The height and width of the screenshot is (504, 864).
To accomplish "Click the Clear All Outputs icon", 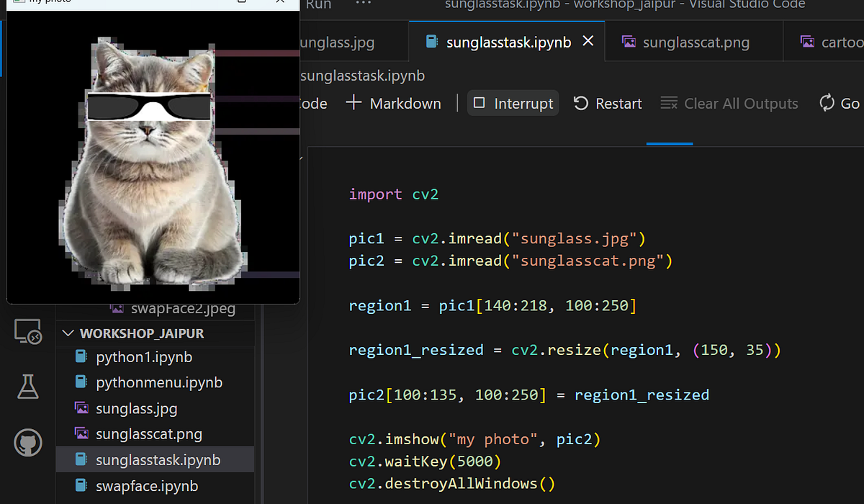I will [x=729, y=103].
